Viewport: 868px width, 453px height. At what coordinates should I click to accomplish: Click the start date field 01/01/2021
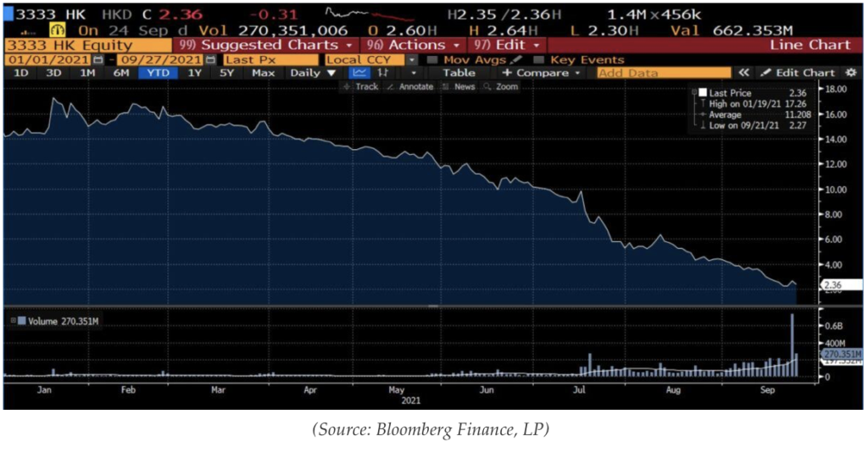coord(48,60)
